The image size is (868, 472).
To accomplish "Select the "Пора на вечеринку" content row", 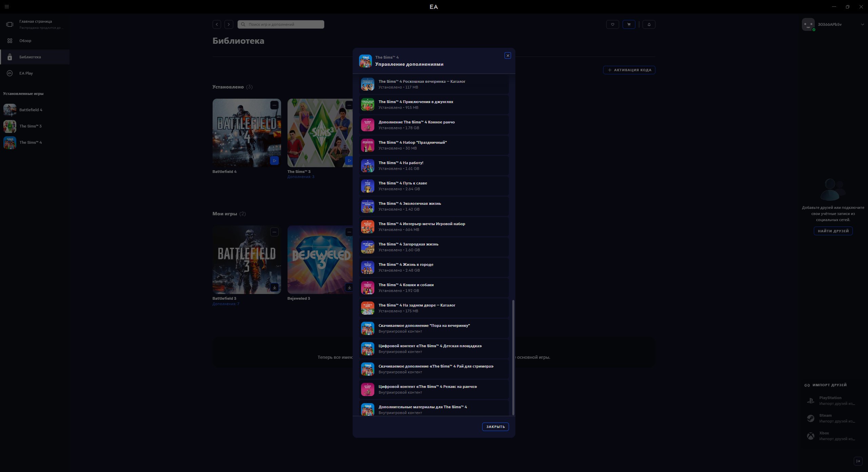I will click(434, 328).
